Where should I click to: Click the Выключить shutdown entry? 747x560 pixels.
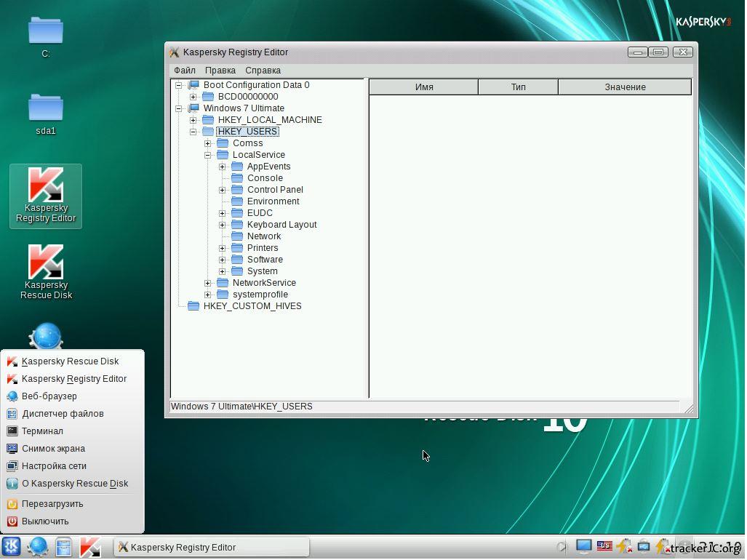coord(45,521)
